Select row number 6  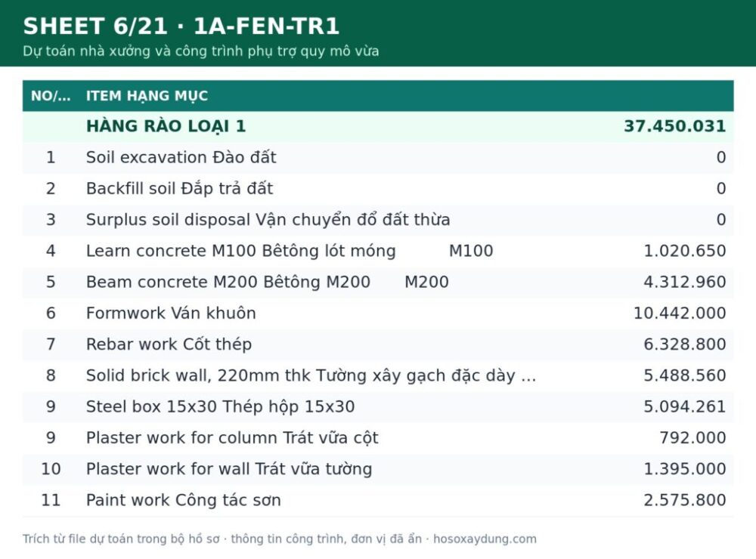click(51, 313)
